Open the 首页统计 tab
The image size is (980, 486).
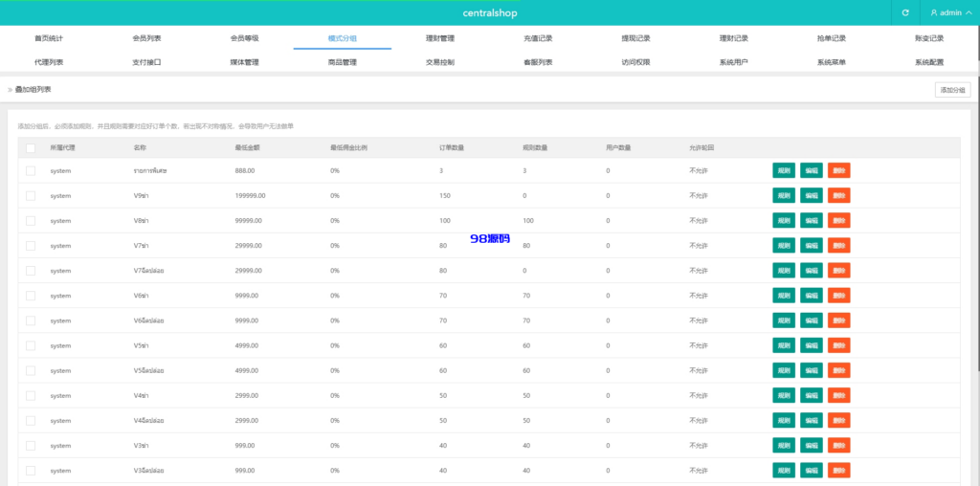tap(49, 38)
